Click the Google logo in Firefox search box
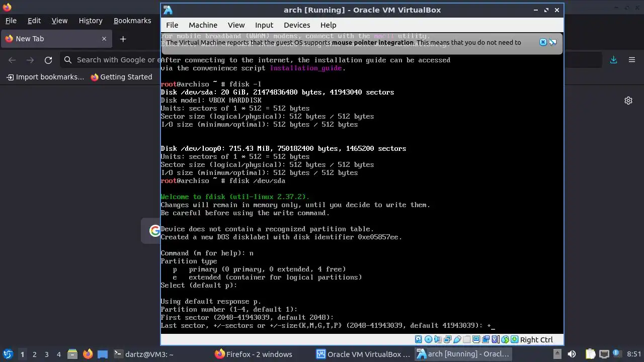The height and width of the screenshot is (362, 644). pyautogui.click(x=155, y=231)
